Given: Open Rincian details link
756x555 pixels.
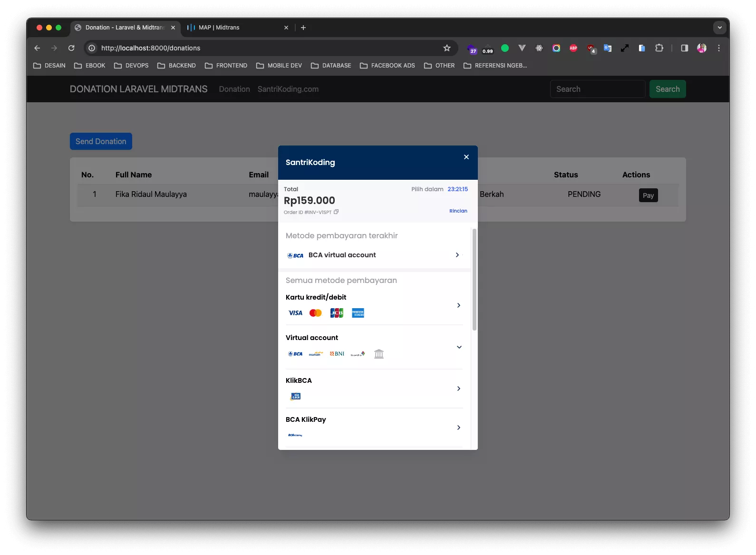Looking at the screenshot, I should [x=458, y=211].
